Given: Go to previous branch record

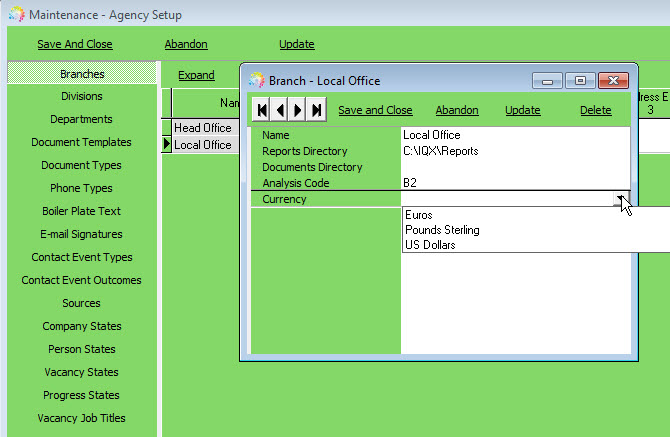Looking at the screenshot, I should click(279, 110).
